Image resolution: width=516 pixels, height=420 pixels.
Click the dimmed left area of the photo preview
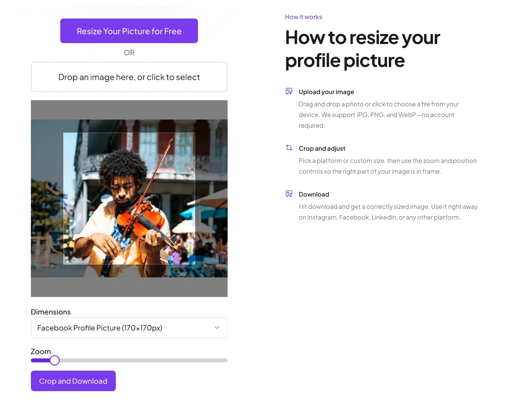[47, 199]
